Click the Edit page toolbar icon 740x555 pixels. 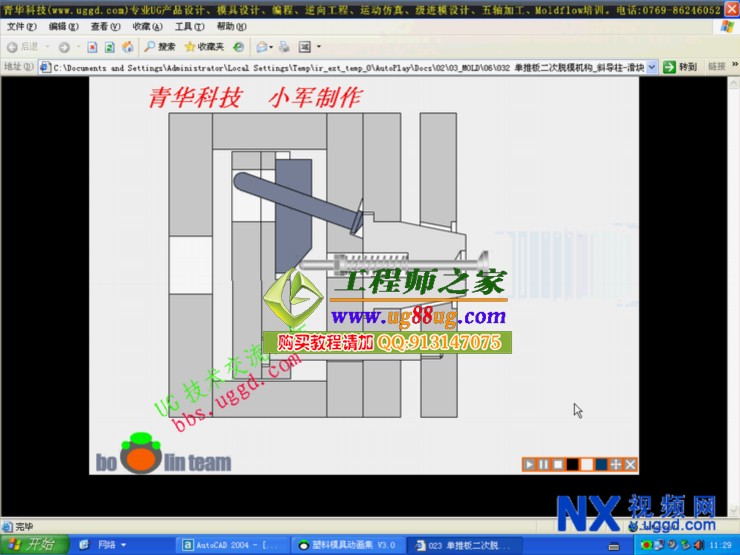coord(305,47)
